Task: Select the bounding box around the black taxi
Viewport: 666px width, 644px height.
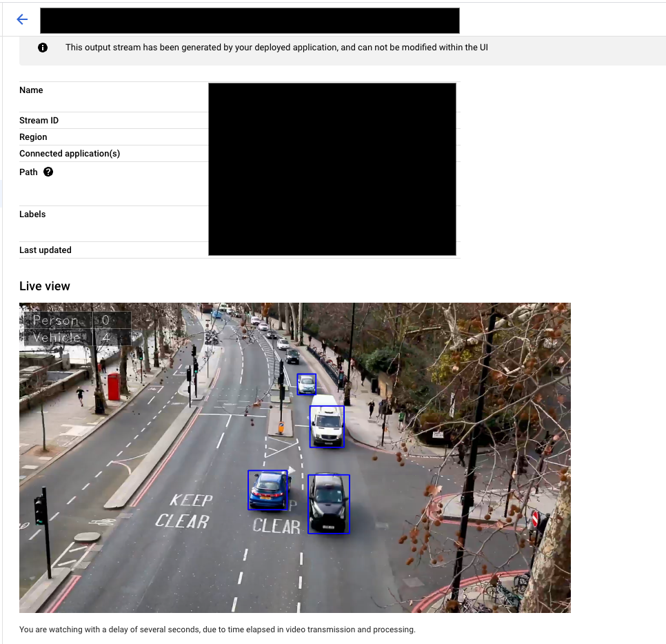Action: (329, 503)
